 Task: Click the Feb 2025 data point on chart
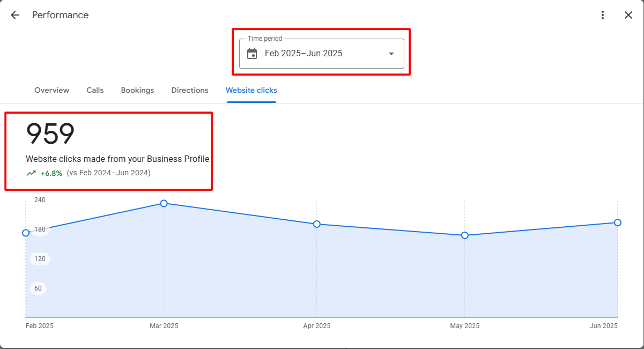point(26,233)
